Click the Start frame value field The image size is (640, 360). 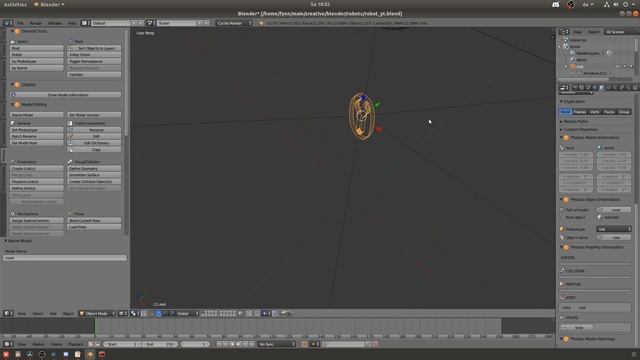pyautogui.click(x=121, y=344)
